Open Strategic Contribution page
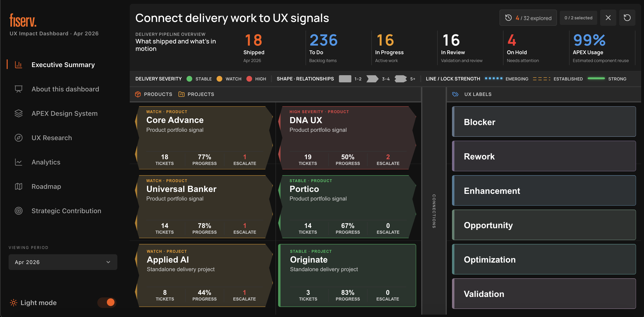Screen dimensions: 644x317 (x=66, y=211)
